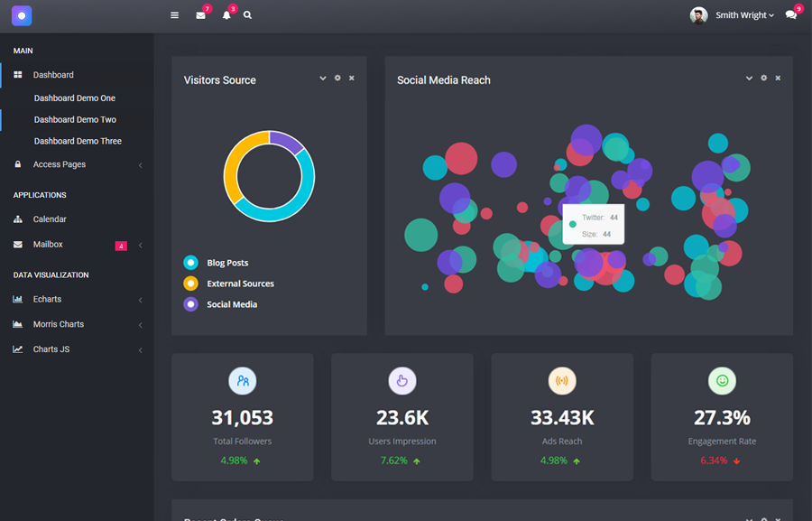The height and width of the screenshot is (521, 812).
Task: Open the Visitors Source panel settings gear
Action: click(337, 79)
